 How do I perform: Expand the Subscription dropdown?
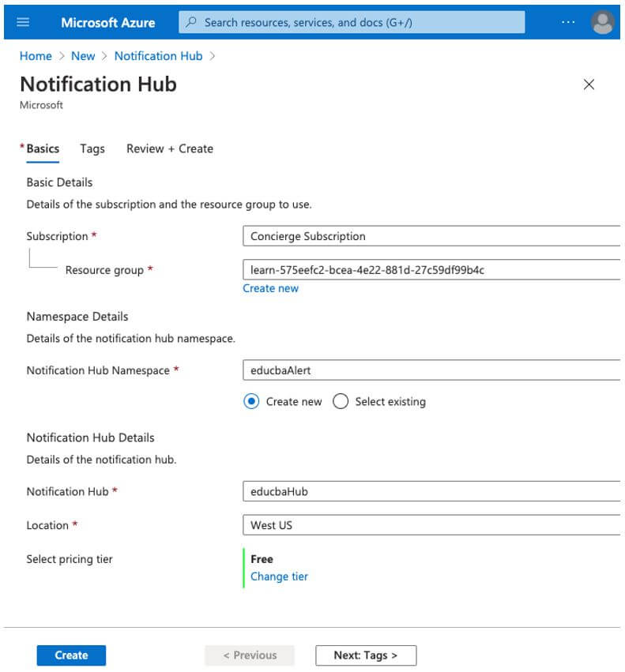pos(432,236)
